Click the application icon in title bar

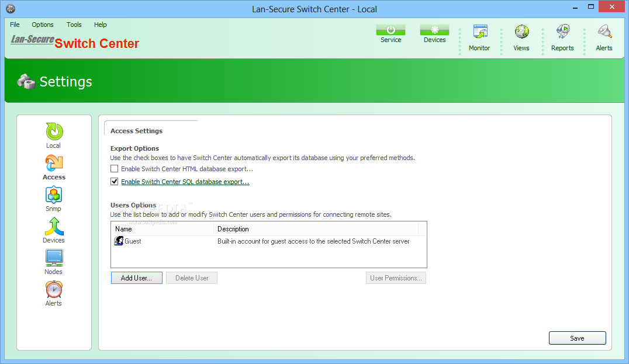pyautogui.click(x=11, y=8)
